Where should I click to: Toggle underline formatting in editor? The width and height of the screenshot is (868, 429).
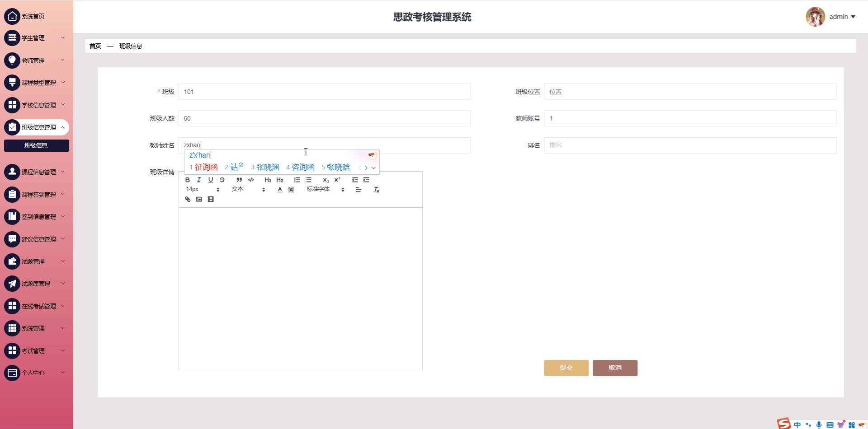(211, 180)
